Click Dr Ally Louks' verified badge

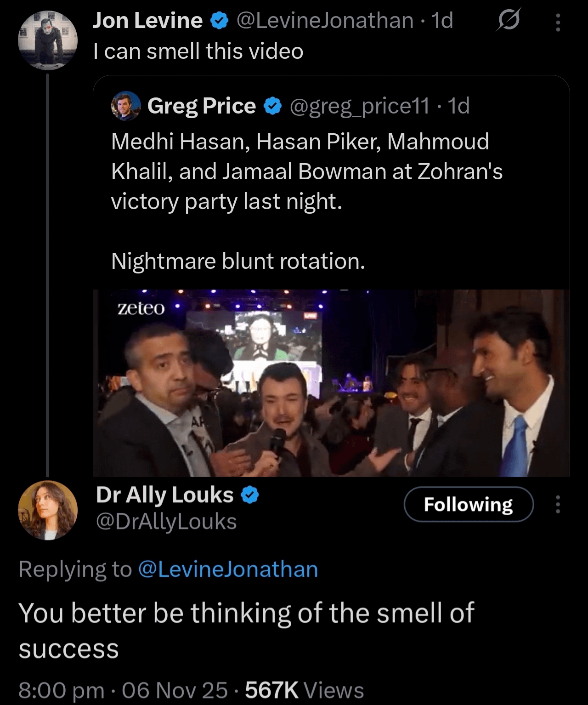(x=250, y=495)
